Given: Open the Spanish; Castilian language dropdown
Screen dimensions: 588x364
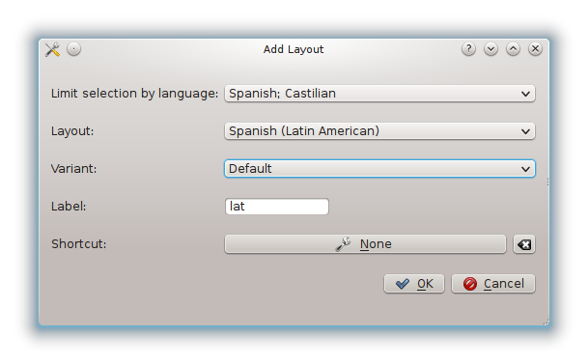Looking at the screenshot, I should pyautogui.click(x=379, y=94).
